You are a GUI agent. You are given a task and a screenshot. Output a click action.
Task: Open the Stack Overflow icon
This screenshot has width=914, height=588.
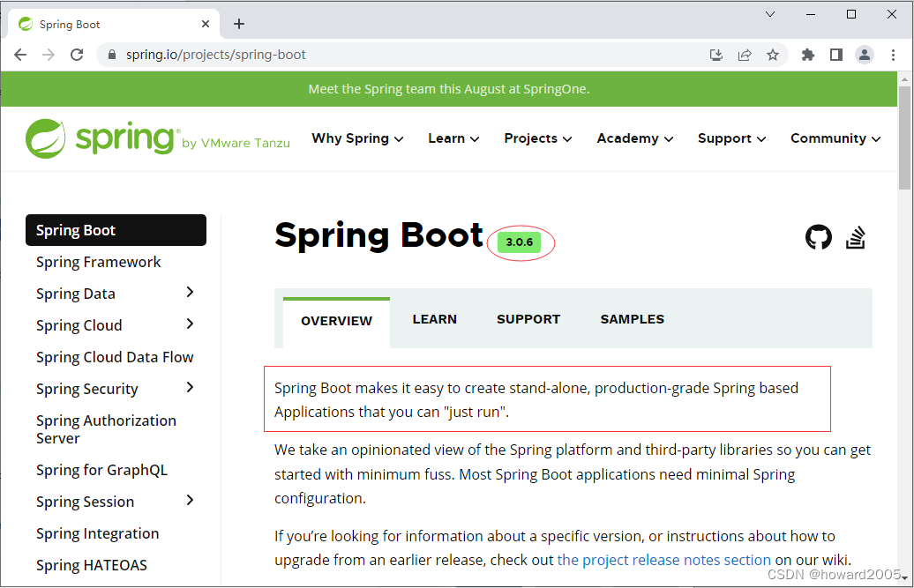tap(856, 237)
